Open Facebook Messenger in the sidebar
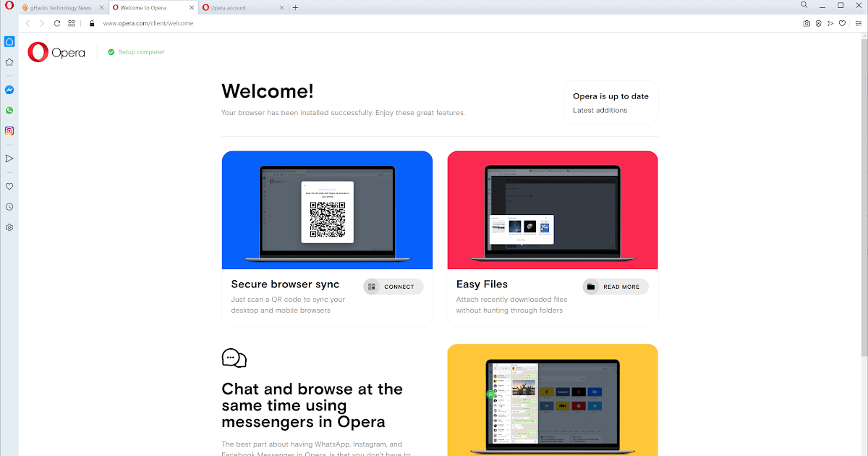The height and width of the screenshot is (456, 868). (x=9, y=90)
